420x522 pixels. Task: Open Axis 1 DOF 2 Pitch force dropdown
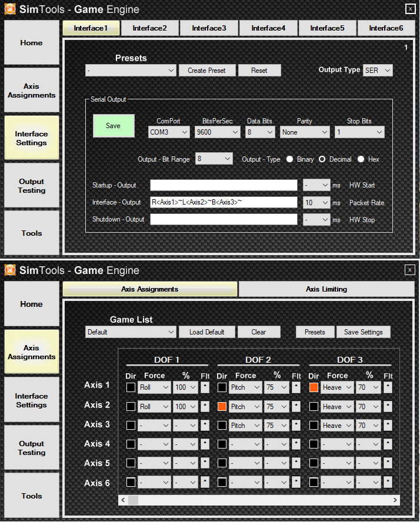tap(245, 387)
